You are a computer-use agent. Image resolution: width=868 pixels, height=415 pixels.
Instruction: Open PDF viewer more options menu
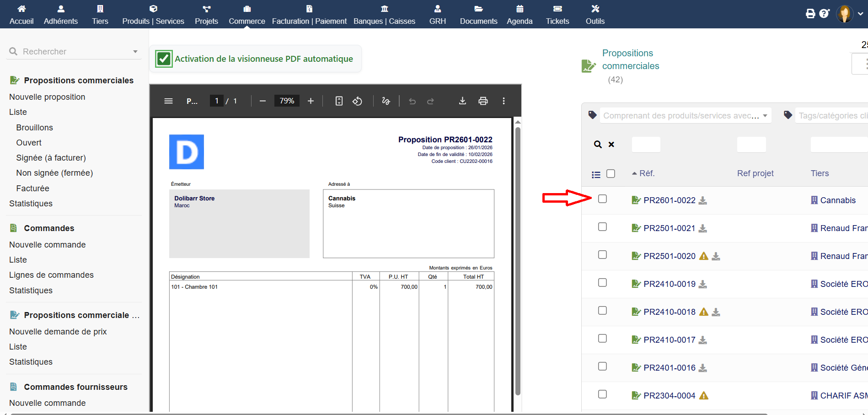pos(504,101)
